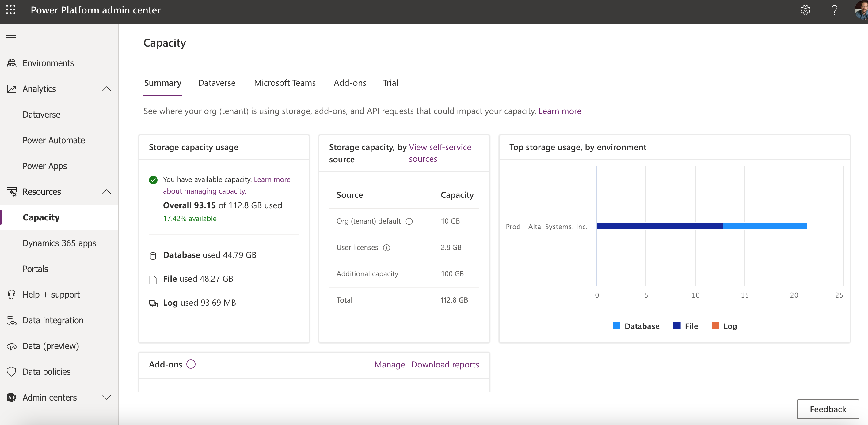Click the 112.8 GB Total capacity value

pyautogui.click(x=454, y=300)
